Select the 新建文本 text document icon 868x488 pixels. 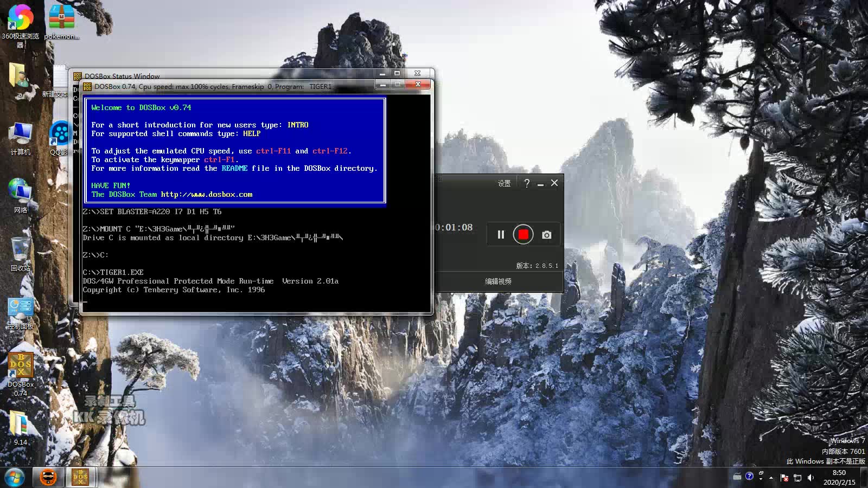pos(56,80)
